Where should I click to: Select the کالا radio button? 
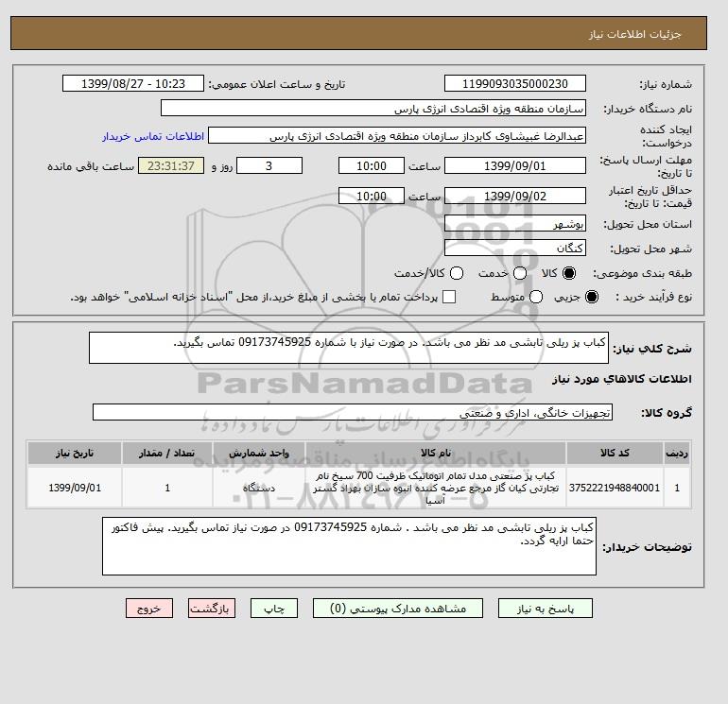coord(569,273)
